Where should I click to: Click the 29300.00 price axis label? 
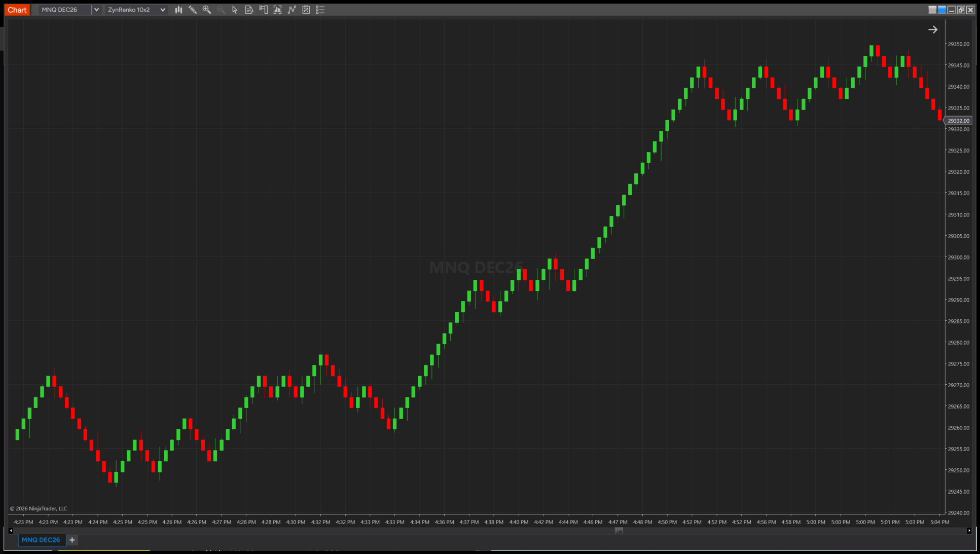click(958, 257)
